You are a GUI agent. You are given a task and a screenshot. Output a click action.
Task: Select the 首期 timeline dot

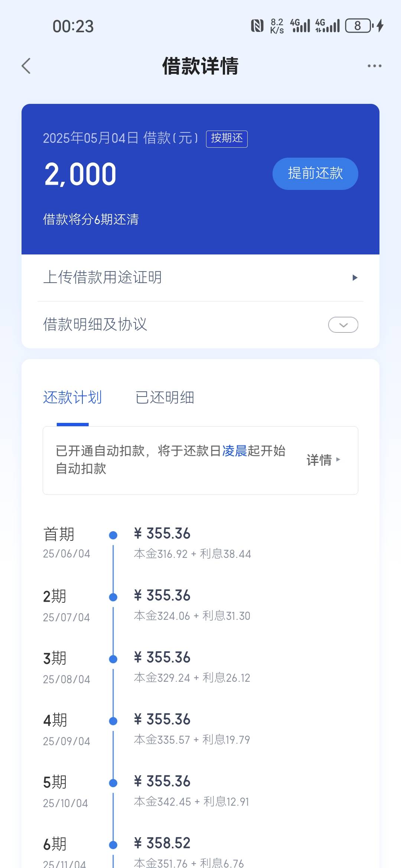pyautogui.click(x=113, y=535)
